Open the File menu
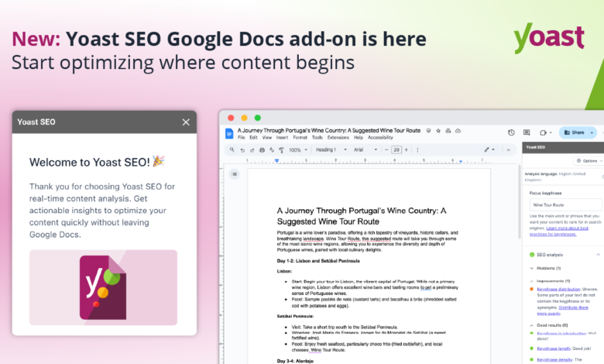 241,138
